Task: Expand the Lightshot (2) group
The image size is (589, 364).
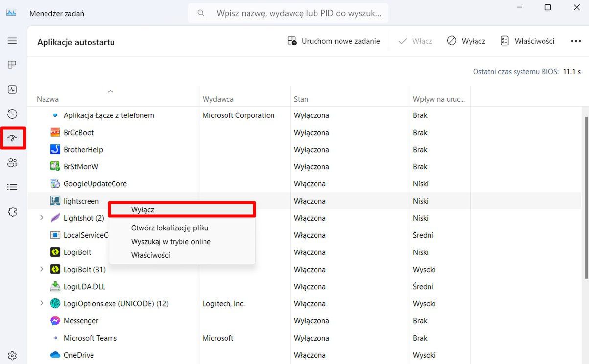Action: (41, 218)
